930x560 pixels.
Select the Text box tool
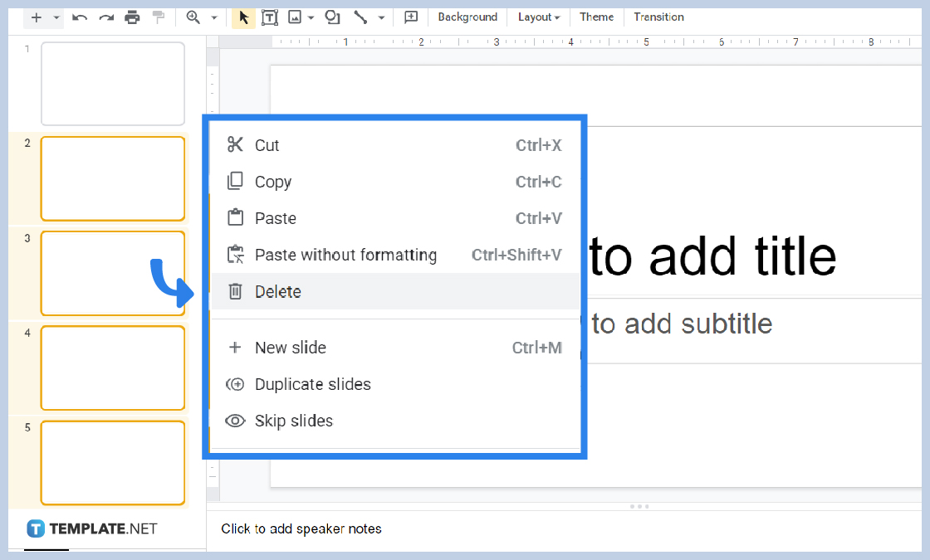pos(270,17)
